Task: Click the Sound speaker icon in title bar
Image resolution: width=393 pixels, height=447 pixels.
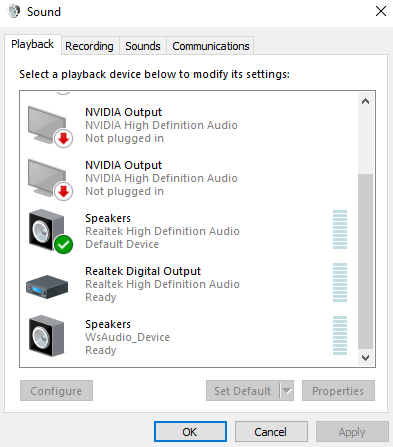Action: [x=14, y=12]
